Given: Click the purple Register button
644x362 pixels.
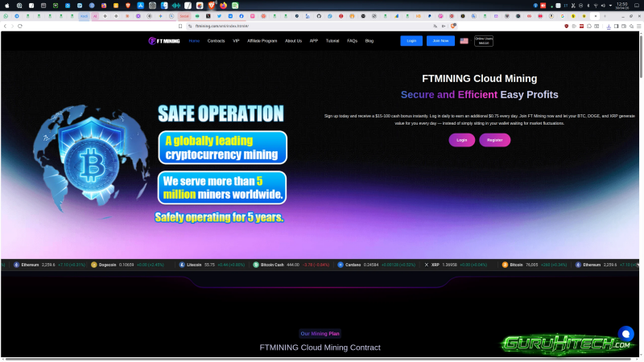Looking at the screenshot, I should tap(494, 140).
